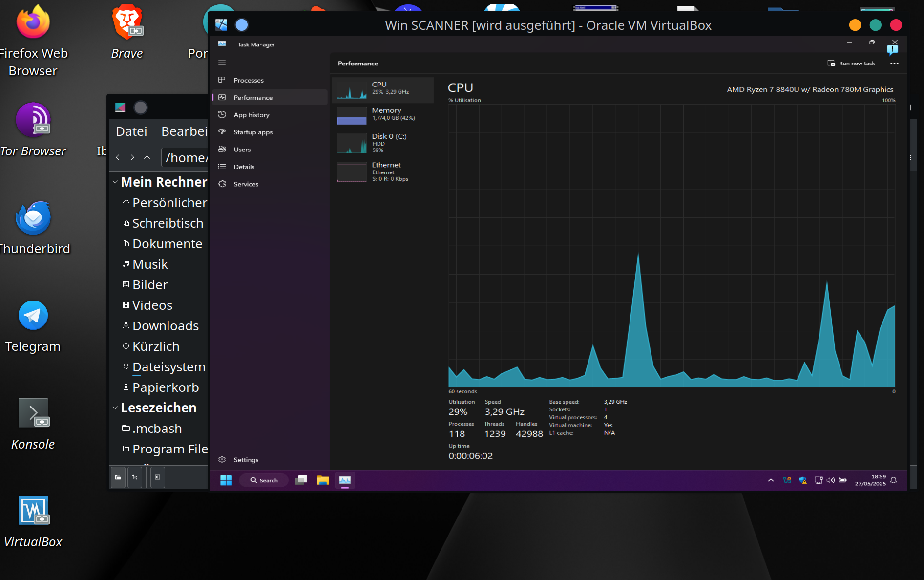The height and width of the screenshot is (580, 924).
Task: Click the blue pin circle on VirtualBox title bar
Action: (242, 25)
